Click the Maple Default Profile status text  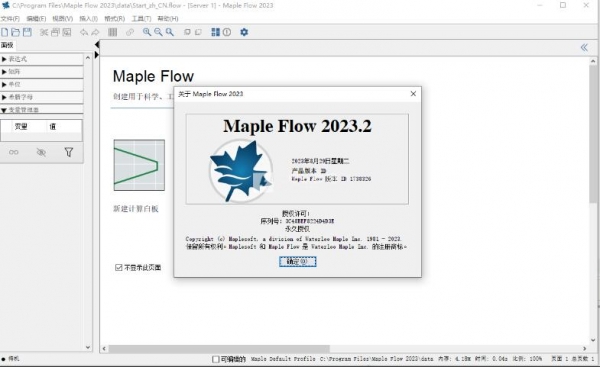click(x=283, y=359)
